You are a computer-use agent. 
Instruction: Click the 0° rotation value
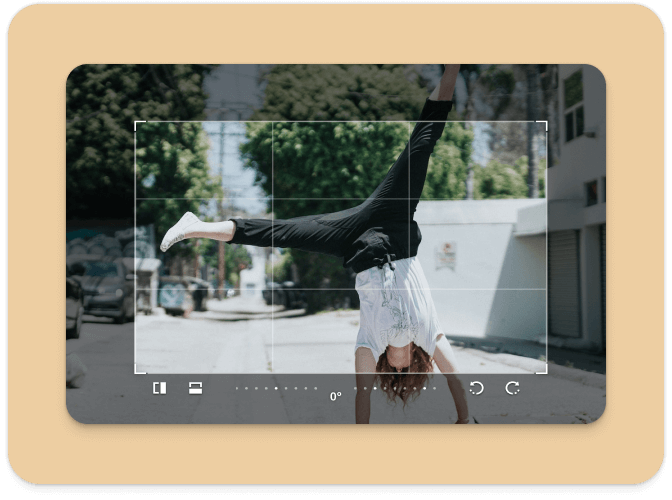tap(336, 397)
